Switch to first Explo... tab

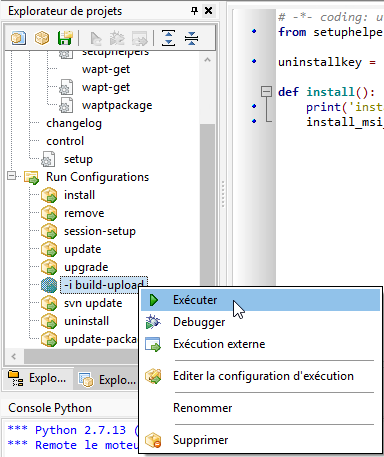37,378
